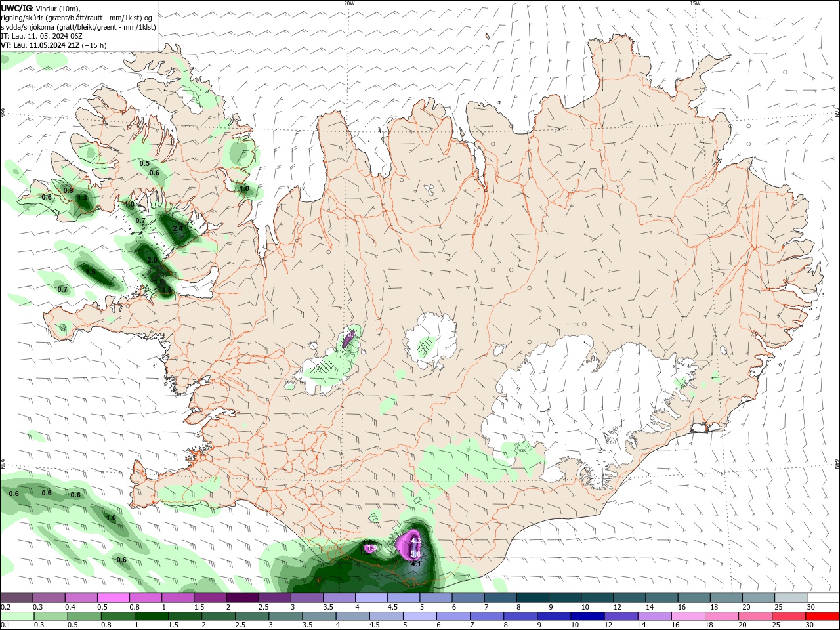
Task: Click the light pink swatch between 16 and 18 on the lower scale
Action: (688, 616)
